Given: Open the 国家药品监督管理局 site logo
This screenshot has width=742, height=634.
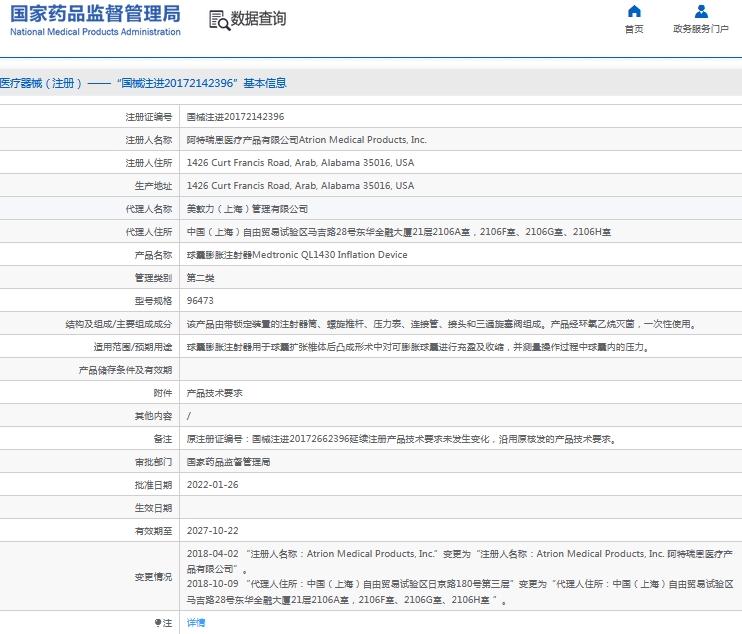Looking at the screenshot, I should (95, 20).
